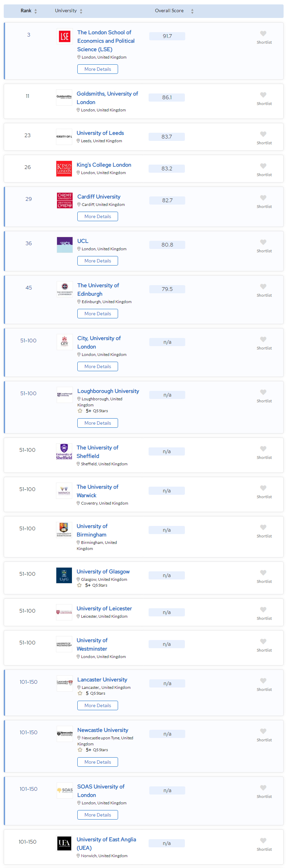Sort by University column arrows
The image size is (288, 868).
pyautogui.click(x=81, y=11)
